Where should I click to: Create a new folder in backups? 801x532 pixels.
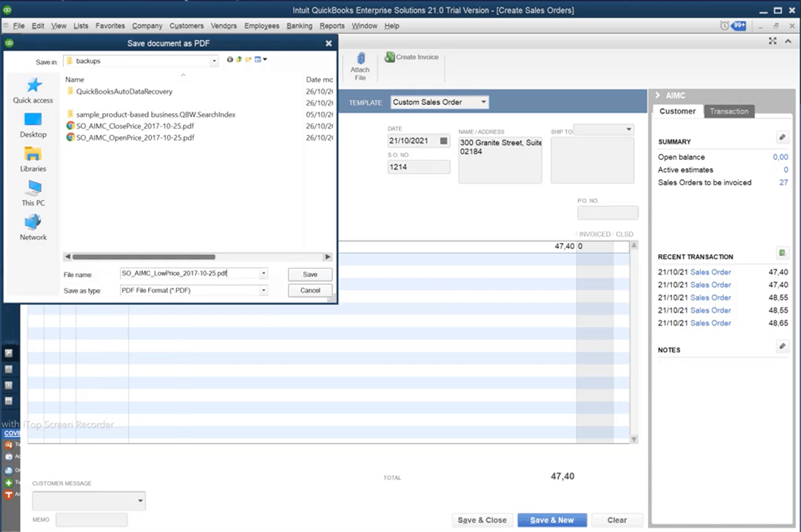[248, 60]
